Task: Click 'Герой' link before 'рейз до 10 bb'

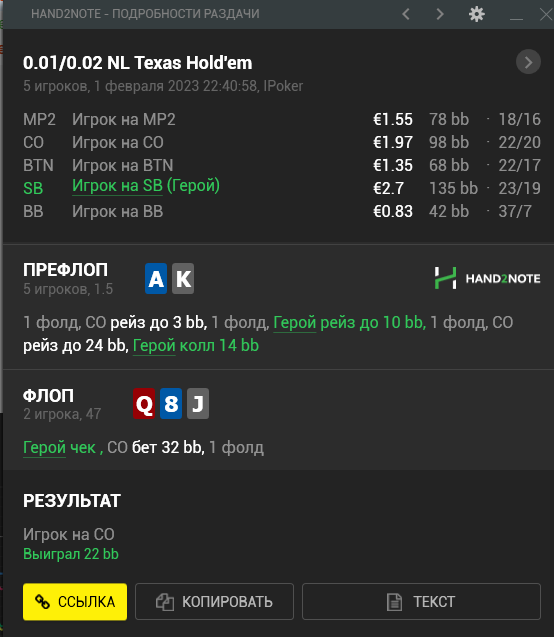Action: 295,323
